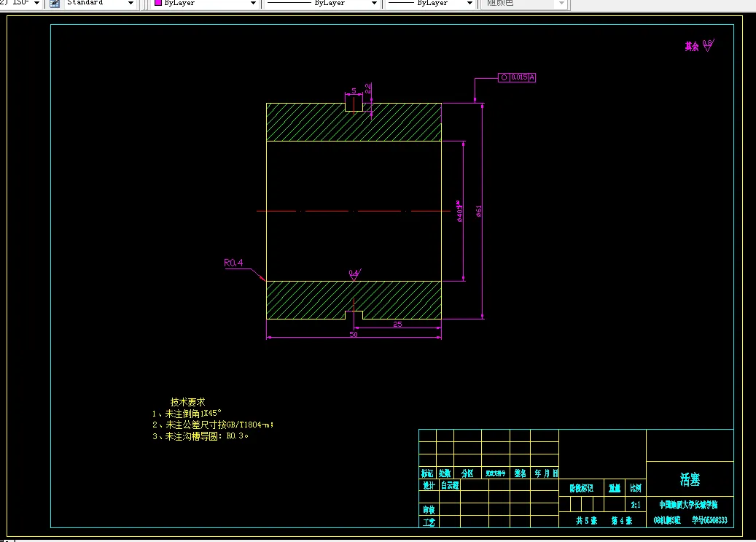Image resolution: width=756 pixels, height=542 pixels.
Task: Select the 50 overall length dimension
Action: 354,334
